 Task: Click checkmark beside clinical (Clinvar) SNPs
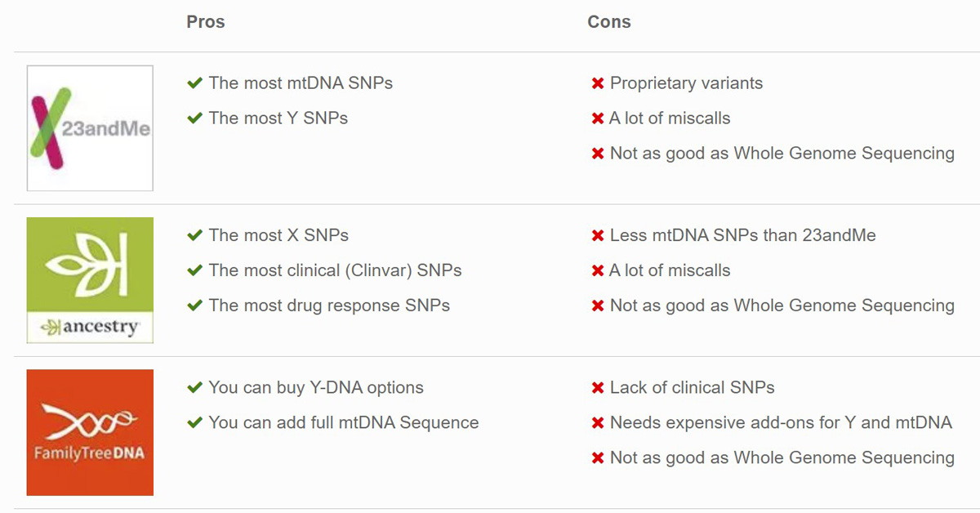click(x=194, y=270)
